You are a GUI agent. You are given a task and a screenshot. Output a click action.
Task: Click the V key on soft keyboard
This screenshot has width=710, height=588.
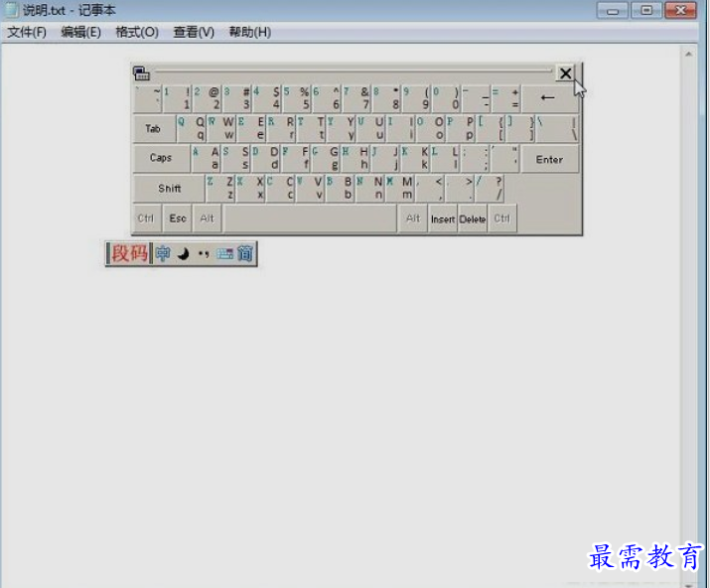pos(311,189)
